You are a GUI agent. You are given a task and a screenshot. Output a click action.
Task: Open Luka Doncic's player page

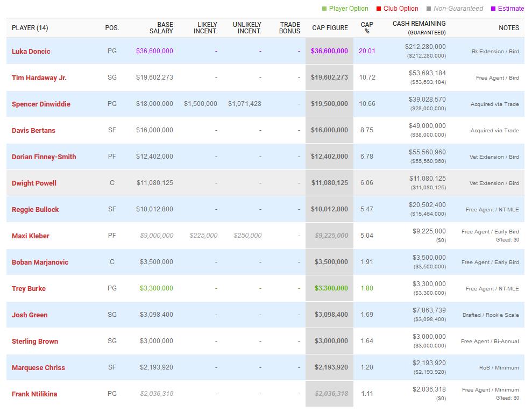31,51
